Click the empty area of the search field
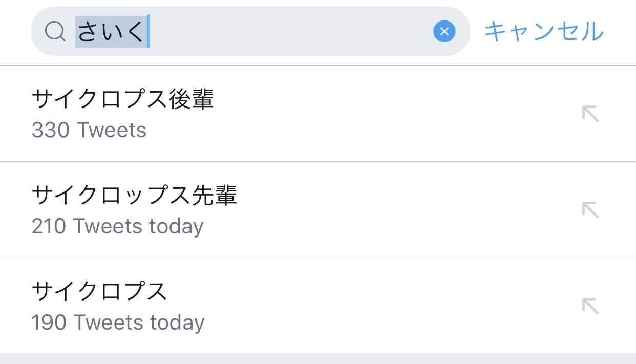The image size is (636, 364). pos(287,32)
